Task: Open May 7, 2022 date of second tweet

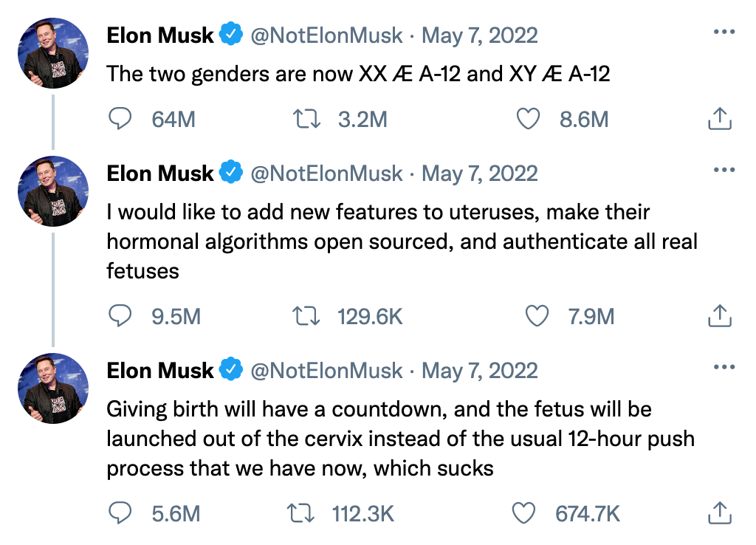Action: (480, 174)
